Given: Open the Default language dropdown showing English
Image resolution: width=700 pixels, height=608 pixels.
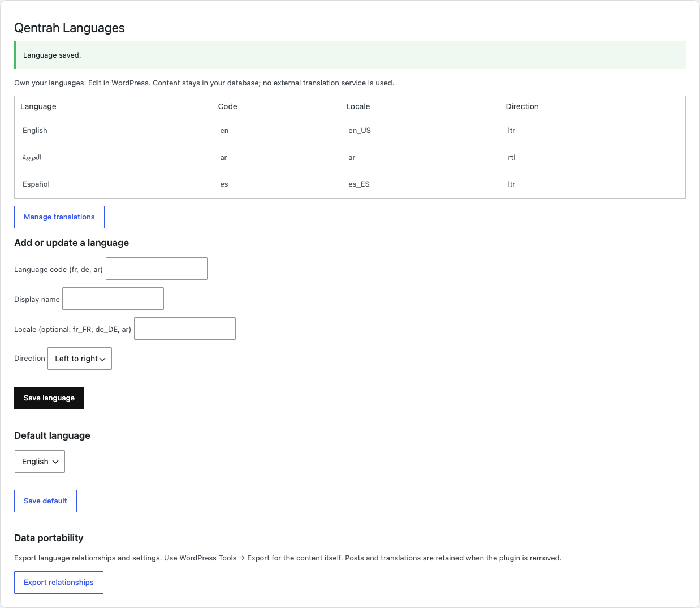Looking at the screenshot, I should tap(40, 462).
